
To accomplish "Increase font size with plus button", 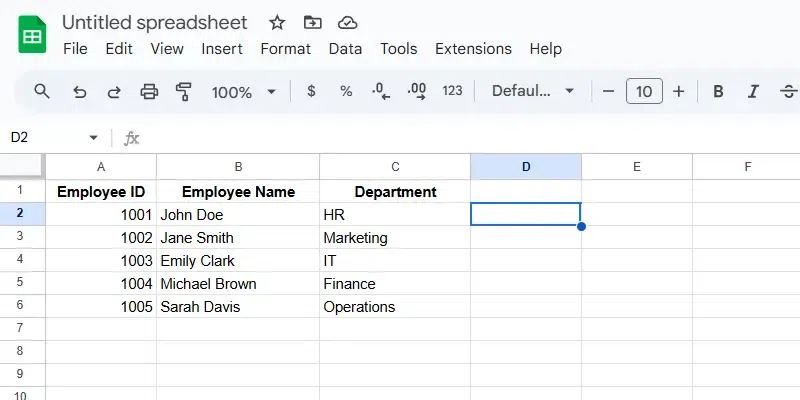I will click(679, 91).
